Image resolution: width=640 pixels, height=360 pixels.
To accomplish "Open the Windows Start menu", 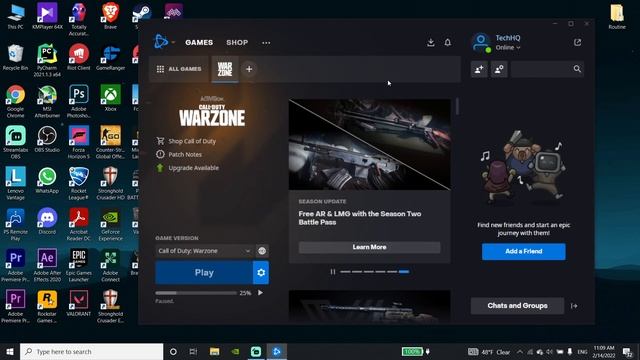I will tap(10, 351).
